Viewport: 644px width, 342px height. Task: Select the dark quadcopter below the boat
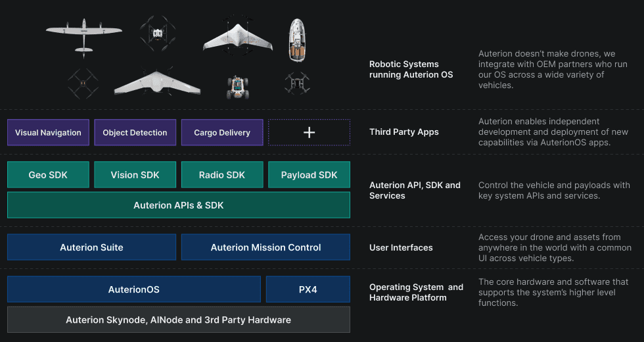click(297, 83)
